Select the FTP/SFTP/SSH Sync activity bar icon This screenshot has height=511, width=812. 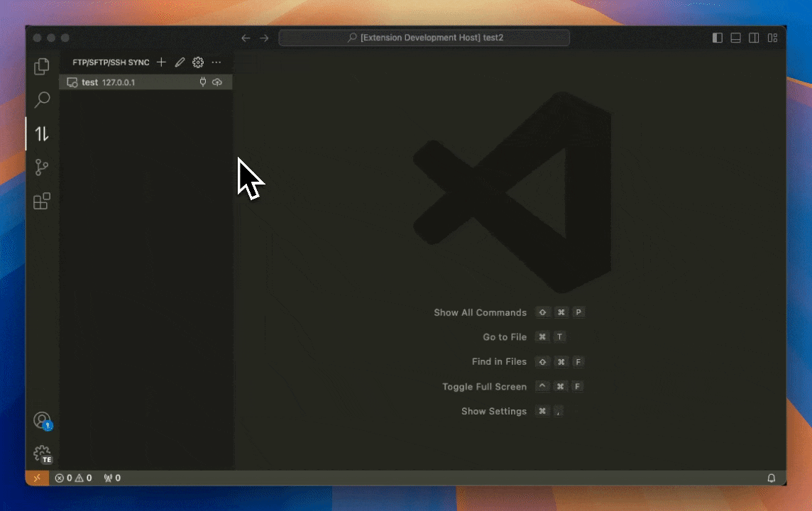(41, 133)
